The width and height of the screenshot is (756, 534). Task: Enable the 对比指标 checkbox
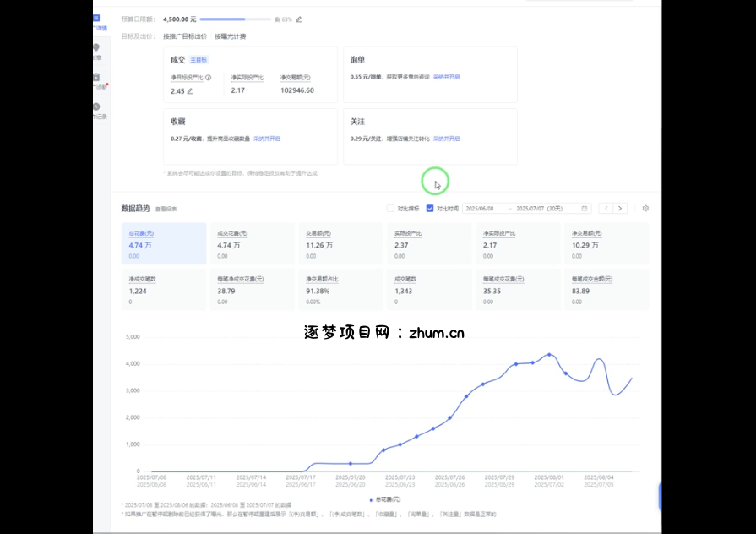point(390,208)
